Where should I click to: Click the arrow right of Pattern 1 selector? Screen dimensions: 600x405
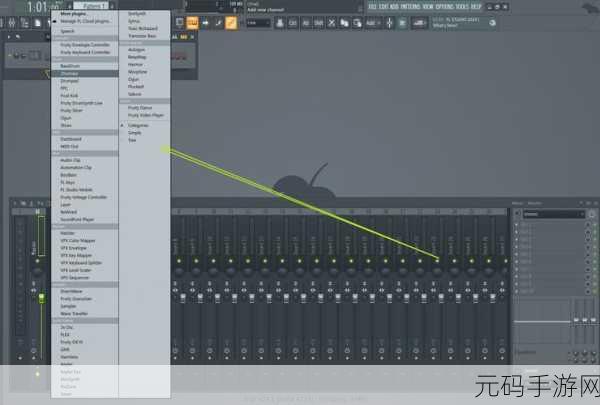[x=112, y=6]
